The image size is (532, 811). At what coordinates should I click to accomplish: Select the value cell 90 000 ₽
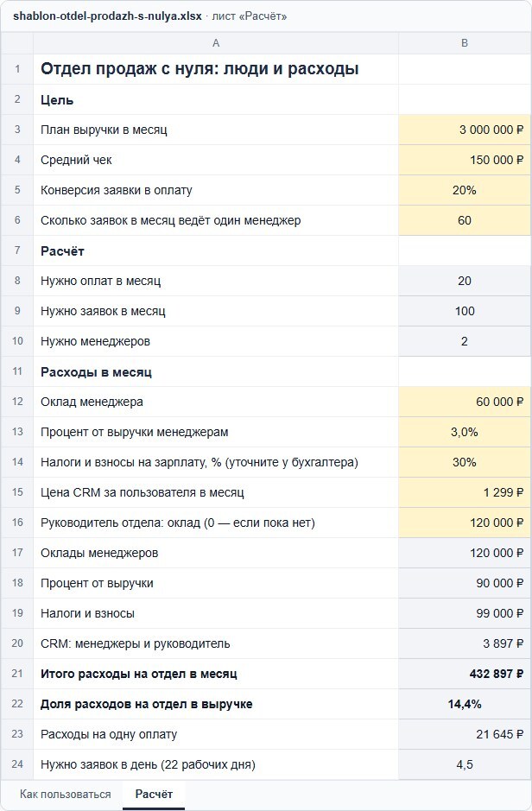tap(465, 584)
